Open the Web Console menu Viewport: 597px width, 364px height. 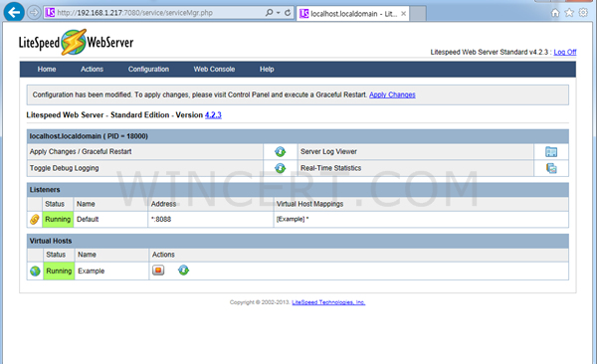(x=214, y=70)
